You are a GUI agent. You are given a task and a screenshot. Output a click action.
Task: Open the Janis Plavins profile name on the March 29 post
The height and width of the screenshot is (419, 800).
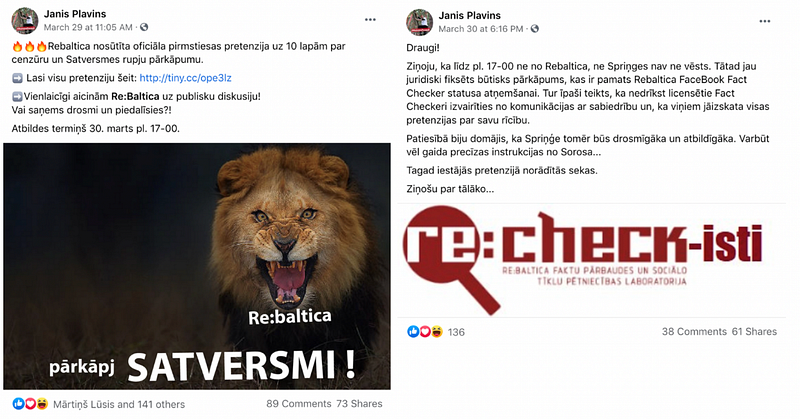[x=75, y=14]
